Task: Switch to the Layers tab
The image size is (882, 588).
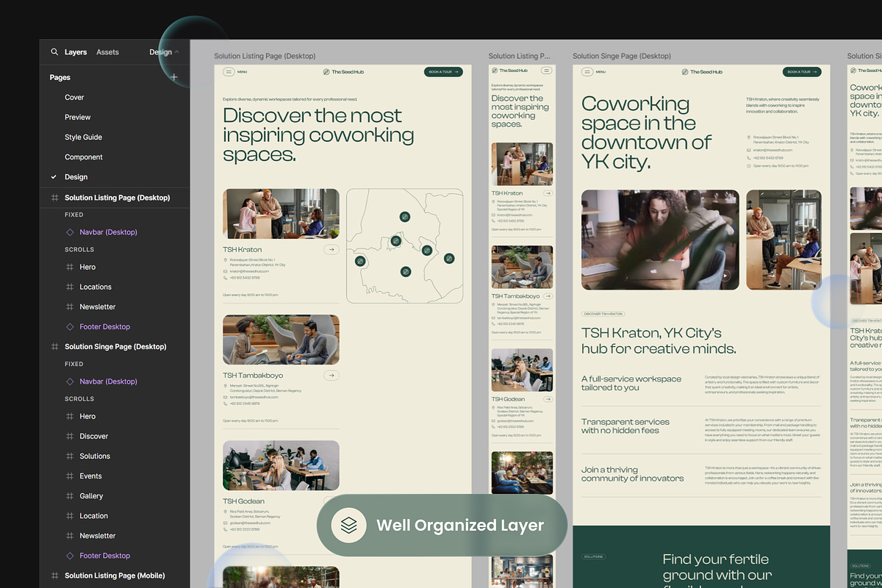Action: pyautogui.click(x=76, y=52)
